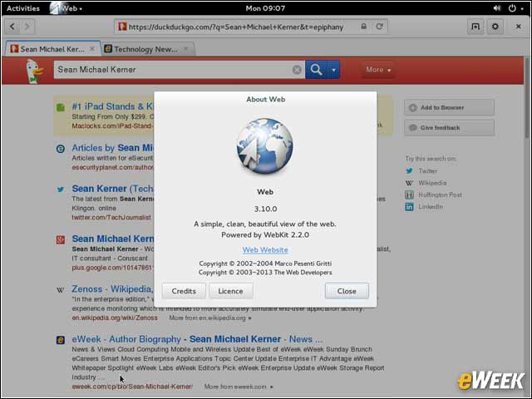Image resolution: width=532 pixels, height=399 pixels.
Task: Expand More from eweek.com
Action: (239, 387)
